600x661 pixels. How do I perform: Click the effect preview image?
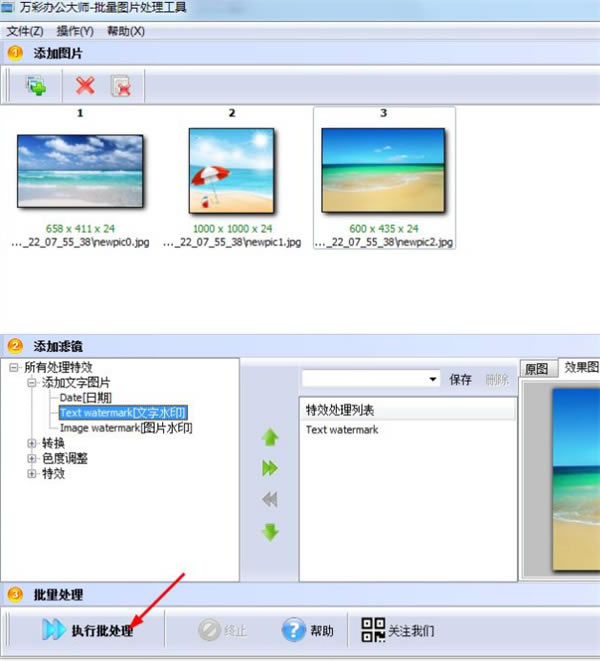576,480
